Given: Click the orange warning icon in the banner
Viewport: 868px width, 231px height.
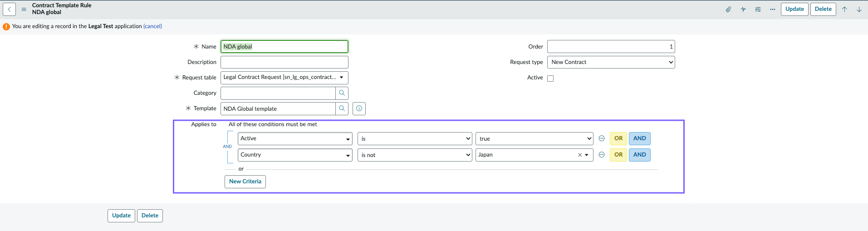Looking at the screenshot, I should pos(6,26).
